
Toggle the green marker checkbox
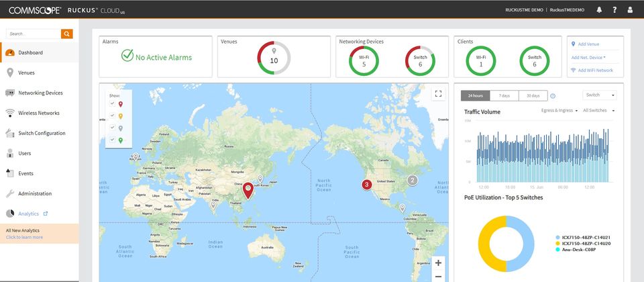click(112, 140)
